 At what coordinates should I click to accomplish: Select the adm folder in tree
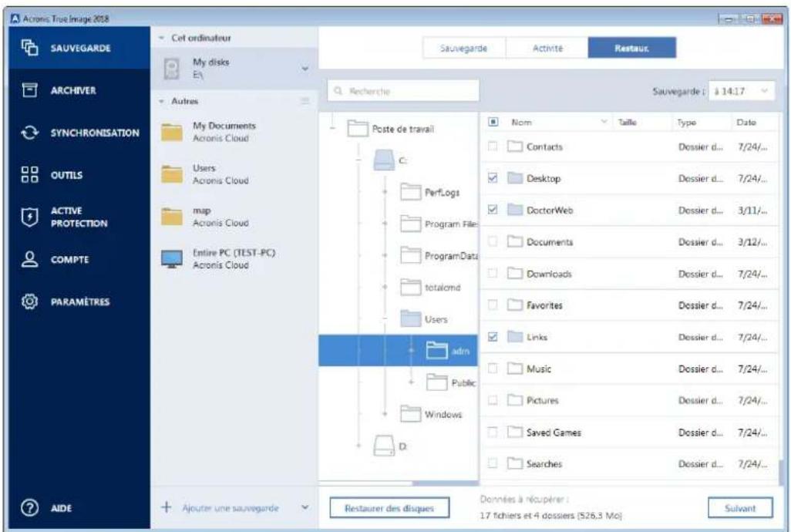[x=398, y=351]
